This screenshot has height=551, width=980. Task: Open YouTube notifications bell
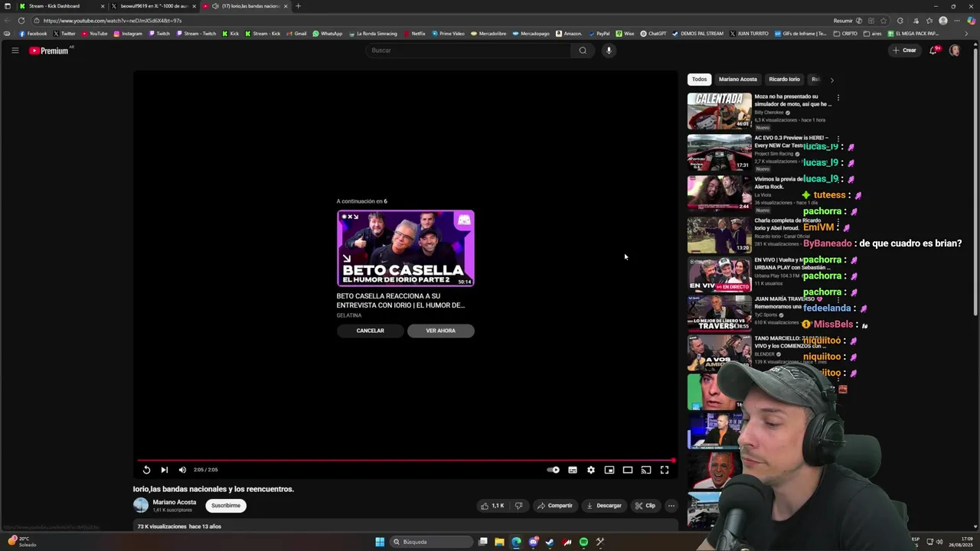pos(933,51)
